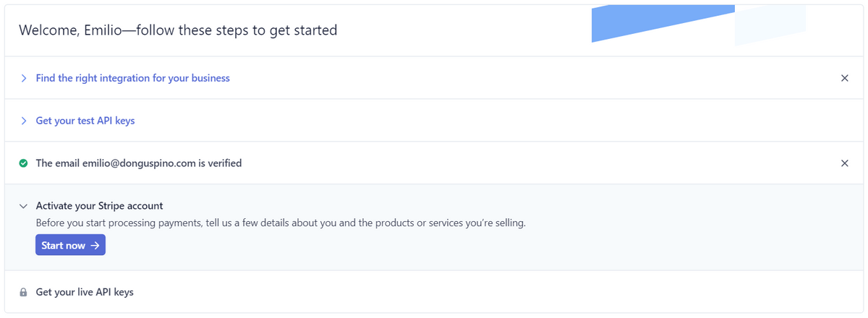Screen dimensions: 868x318
Task: Click the green verified checkmark icon
Action: (23, 163)
